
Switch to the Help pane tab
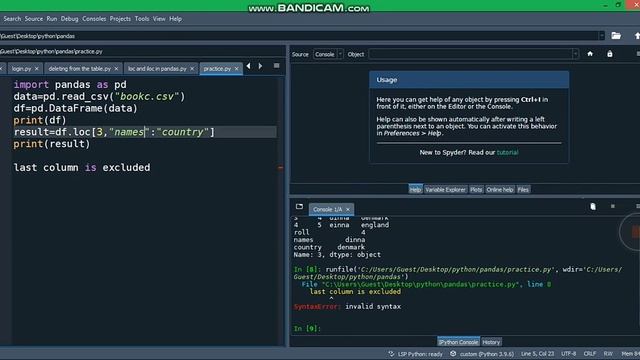(415, 189)
